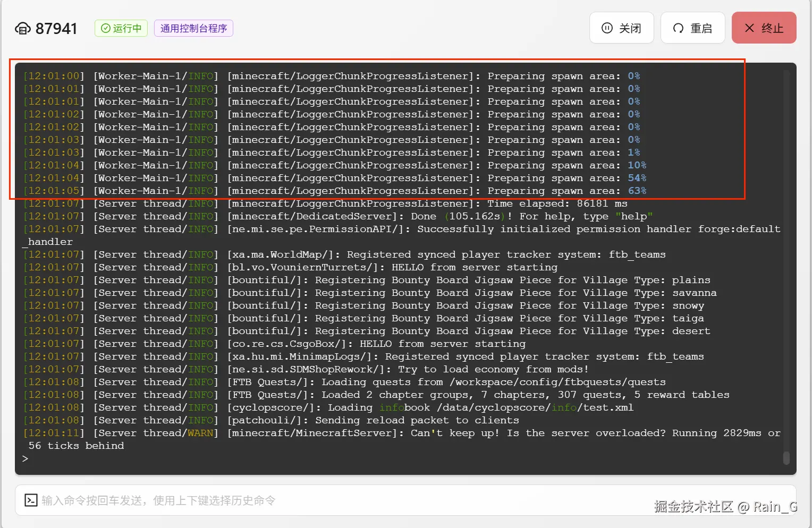812x528 pixels.
Task: Click the 'Time elapsed: 86181 ms' log line
Action: [x=325, y=203]
